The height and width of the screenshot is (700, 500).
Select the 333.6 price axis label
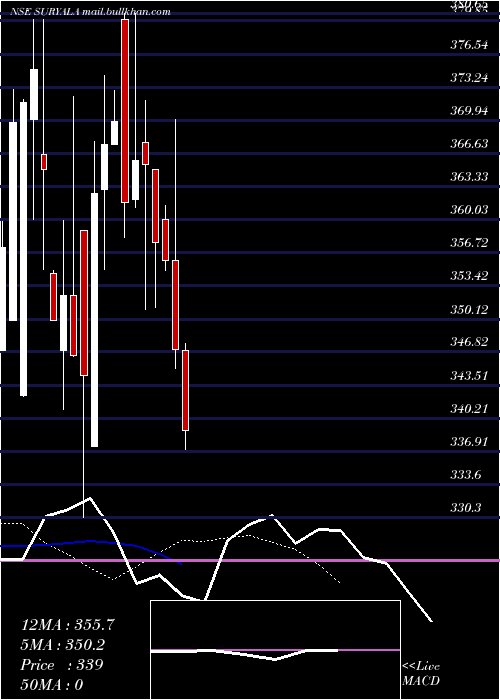[466, 475]
